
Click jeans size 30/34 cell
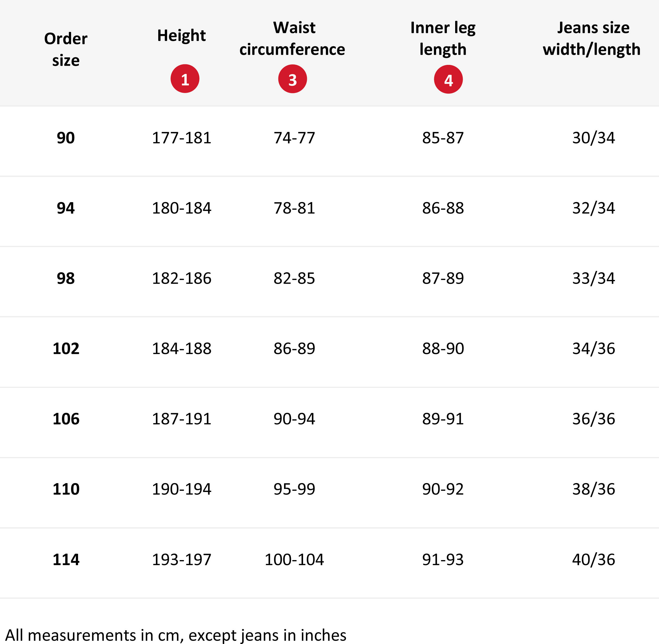pos(593,138)
